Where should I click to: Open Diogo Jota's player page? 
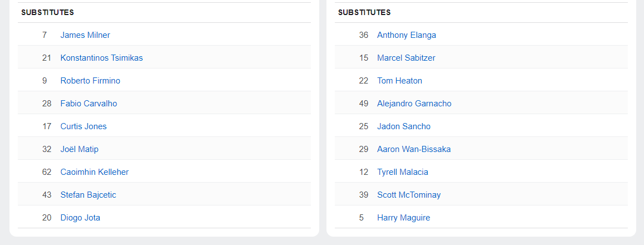tap(80, 218)
